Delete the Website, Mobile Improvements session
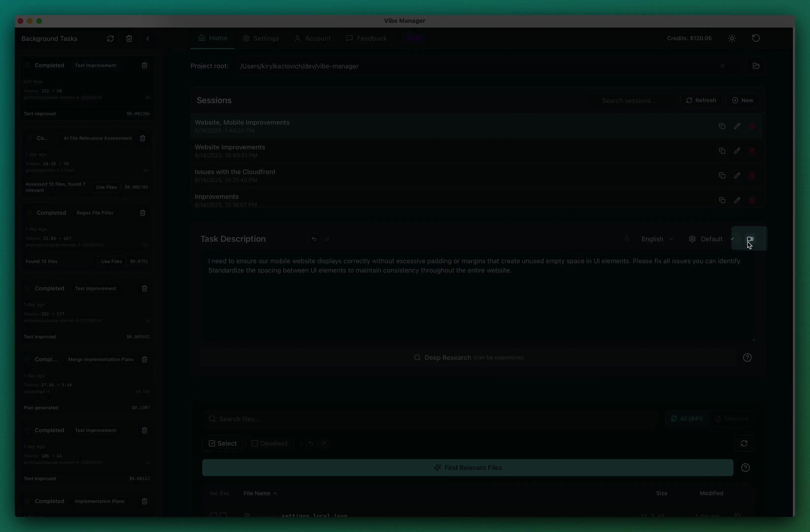This screenshot has width=810, height=532. [x=752, y=126]
